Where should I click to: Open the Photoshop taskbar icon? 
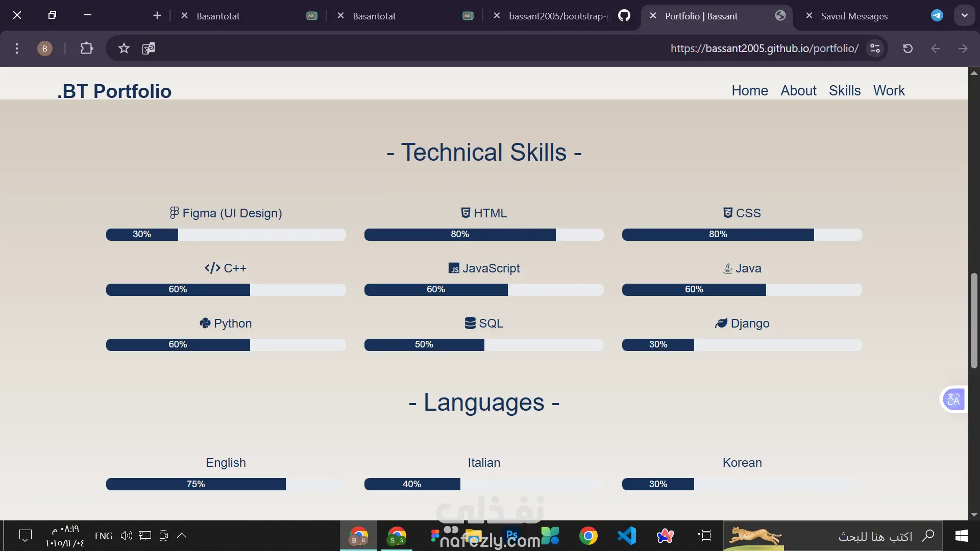point(511,536)
